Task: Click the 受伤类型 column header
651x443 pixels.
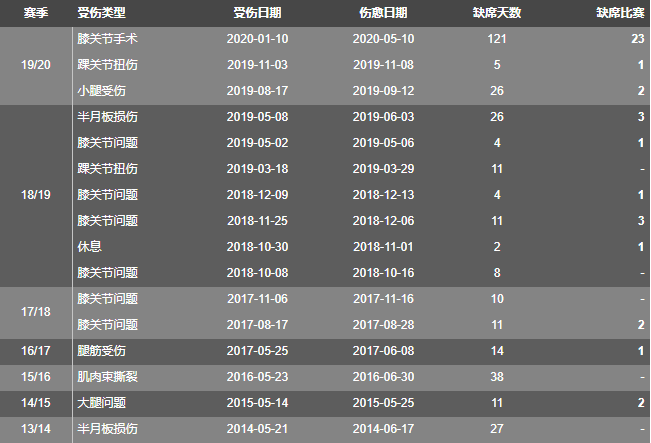Action: pyautogui.click(x=101, y=13)
